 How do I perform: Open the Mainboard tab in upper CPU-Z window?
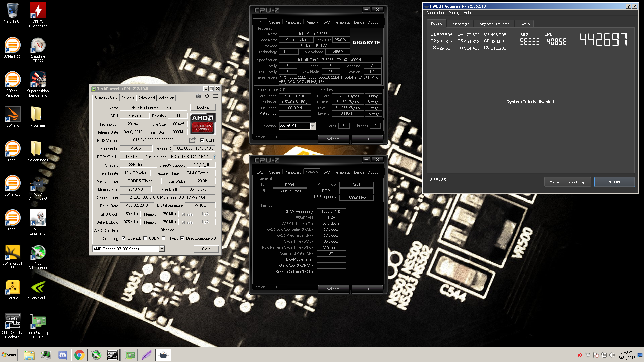click(293, 22)
